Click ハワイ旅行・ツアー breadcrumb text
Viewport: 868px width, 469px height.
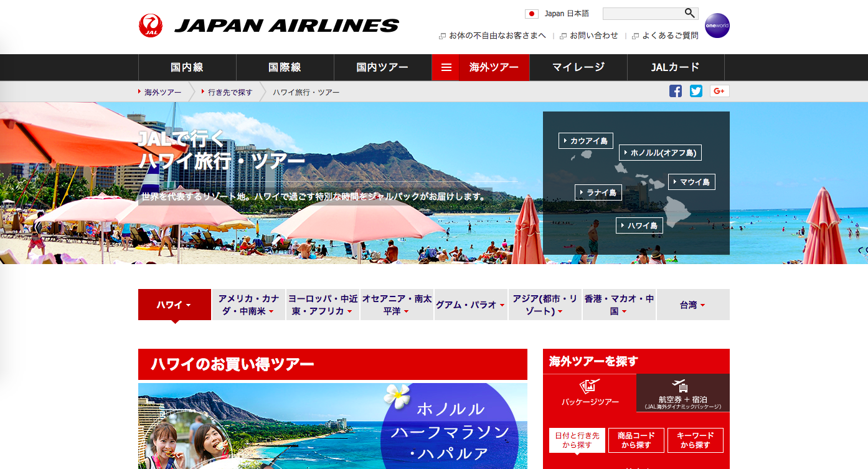tap(306, 92)
